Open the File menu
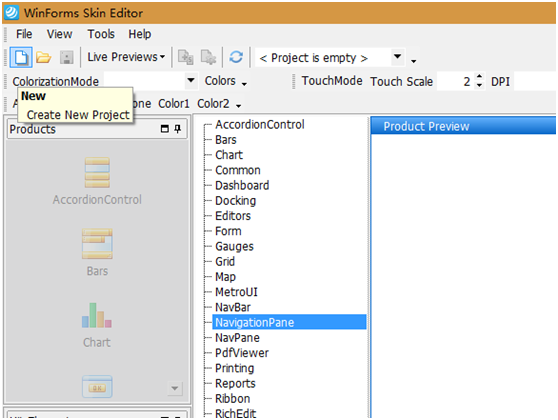Screen dimensions: 558x420 pos(24,34)
